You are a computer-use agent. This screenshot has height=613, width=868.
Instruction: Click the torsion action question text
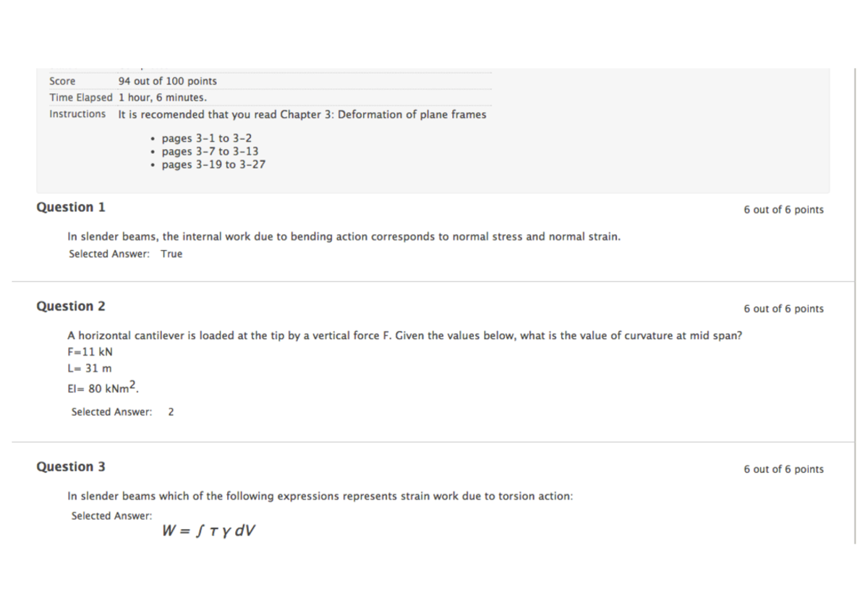pos(320,496)
